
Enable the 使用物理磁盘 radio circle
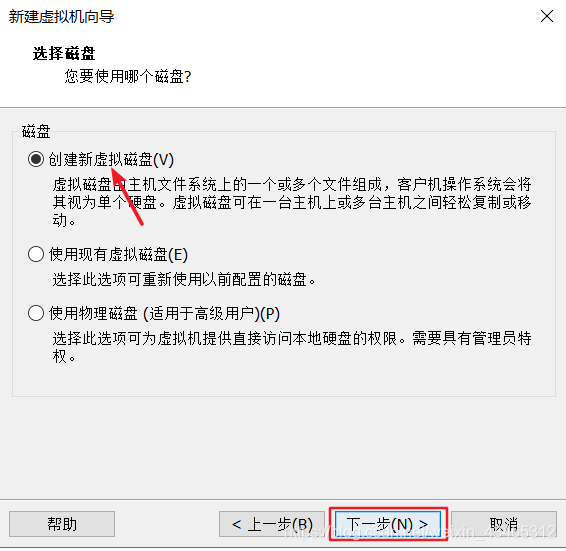pyautogui.click(x=36, y=313)
